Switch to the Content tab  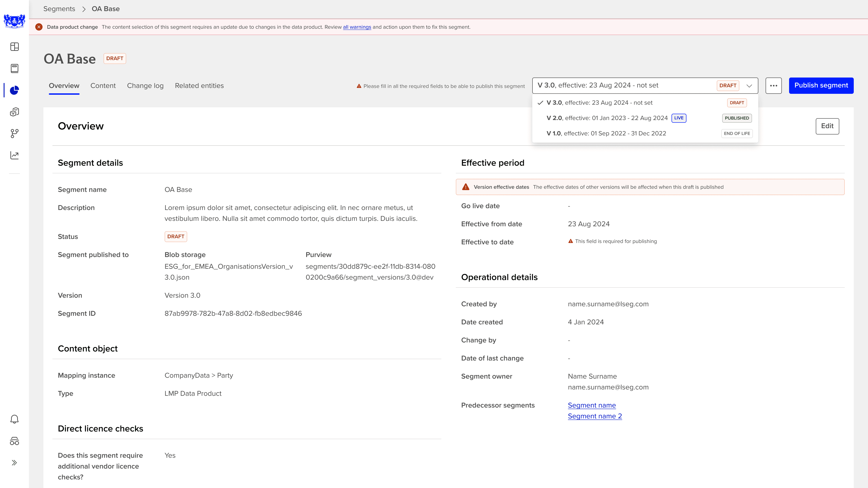pyautogui.click(x=103, y=85)
